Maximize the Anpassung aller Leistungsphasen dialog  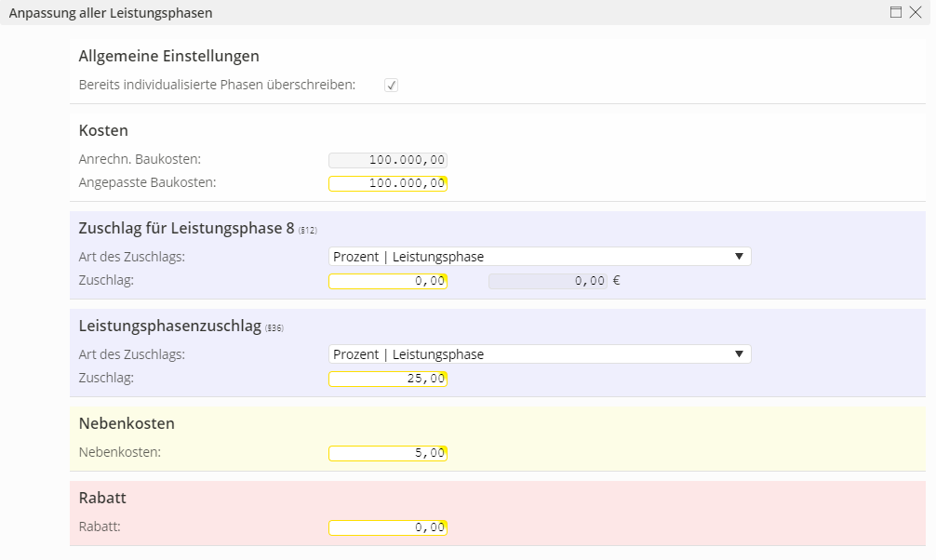(x=896, y=13)
